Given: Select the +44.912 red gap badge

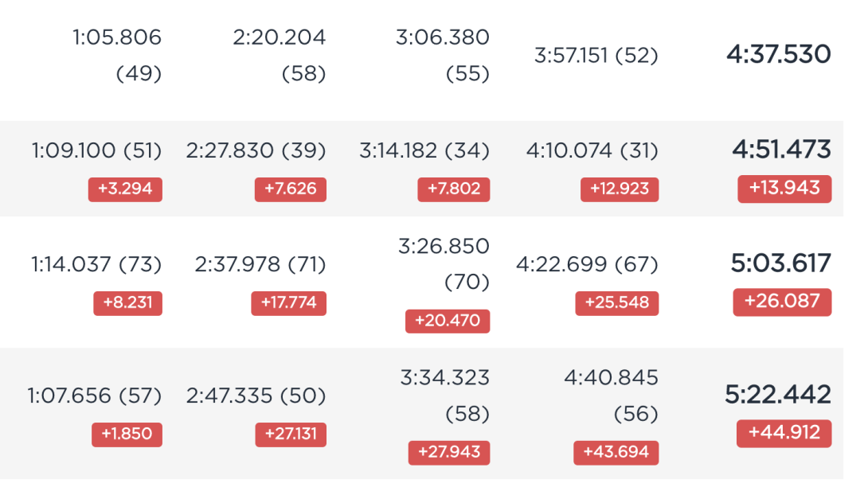Looking at the screenshot, I should tap(784, 433).
